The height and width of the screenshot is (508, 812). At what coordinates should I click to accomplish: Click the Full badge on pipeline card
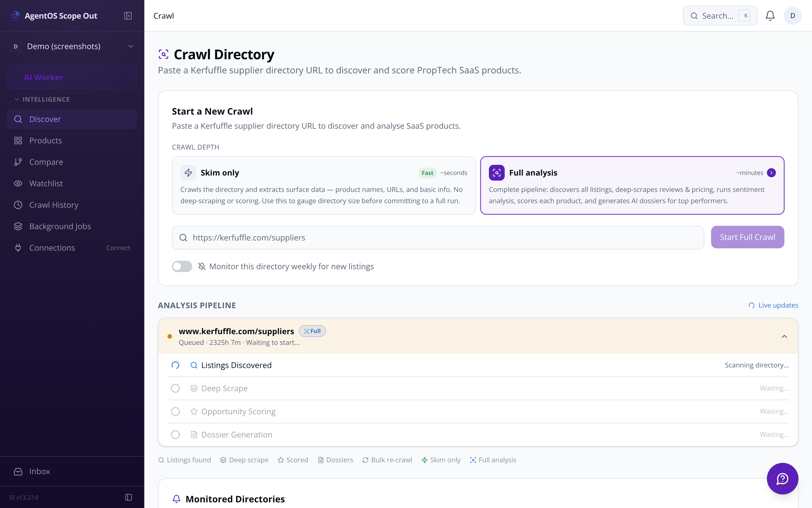point(312,331)
